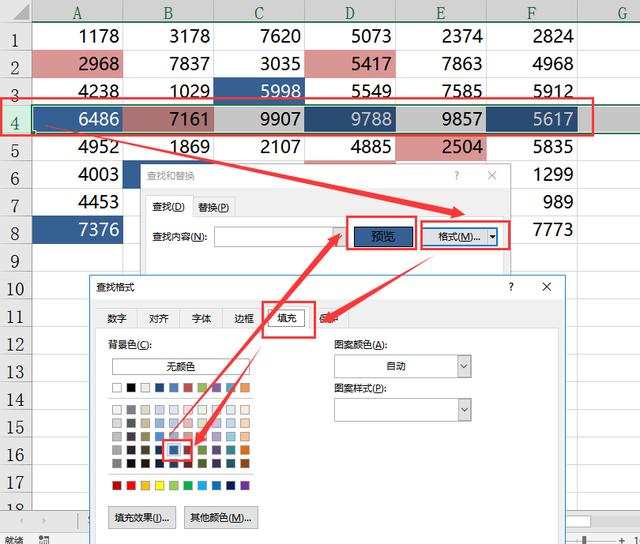The image size is (640, 544).
Task: Switch to the 对齐 tab
Action: click(x=159, y=319)
